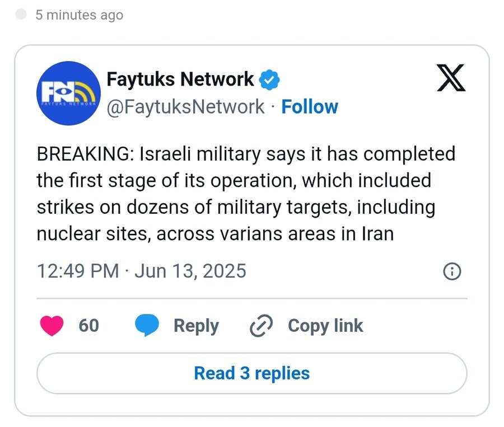The height and width of the screenshot is (427, 504).
Task: Like the tweet with the heart icon
Action: pyautogui.click(x=52, y=326)
